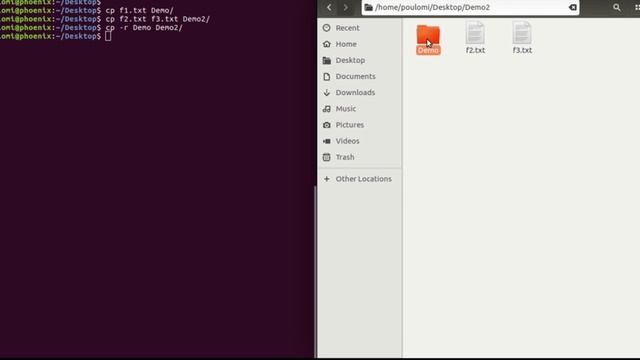Click the Downloads arrow icon
Image resolution: width=640 pixels, height=360 pixels.
(x=327, y=93)
